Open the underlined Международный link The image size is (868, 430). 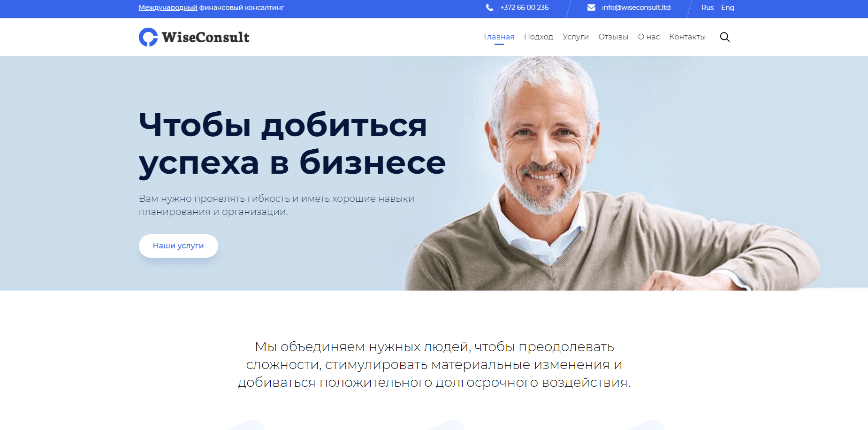[167, 8]
